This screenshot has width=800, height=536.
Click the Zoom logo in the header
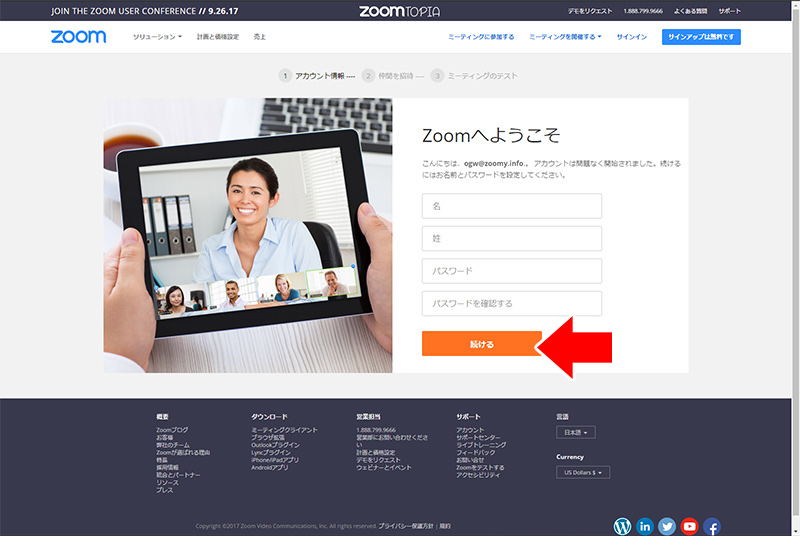[78, 37]
